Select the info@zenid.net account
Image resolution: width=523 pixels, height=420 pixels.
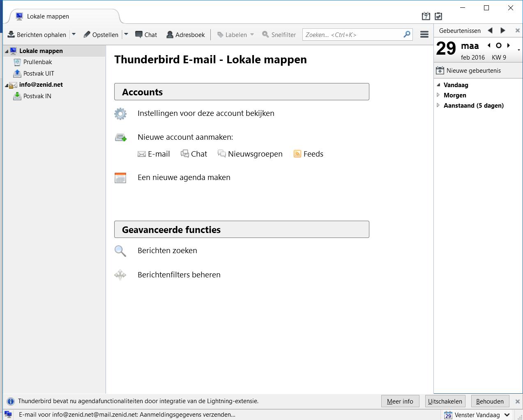41,85
